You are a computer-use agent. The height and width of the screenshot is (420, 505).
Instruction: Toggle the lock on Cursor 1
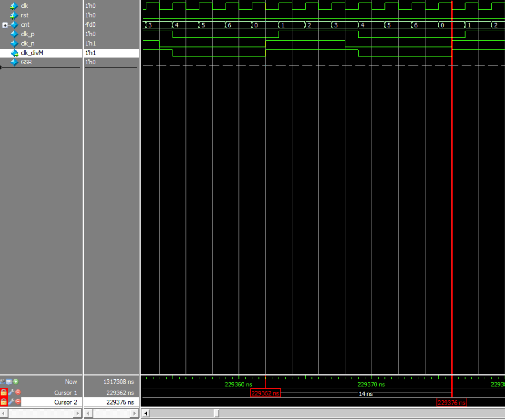click(x=4, y=392)
